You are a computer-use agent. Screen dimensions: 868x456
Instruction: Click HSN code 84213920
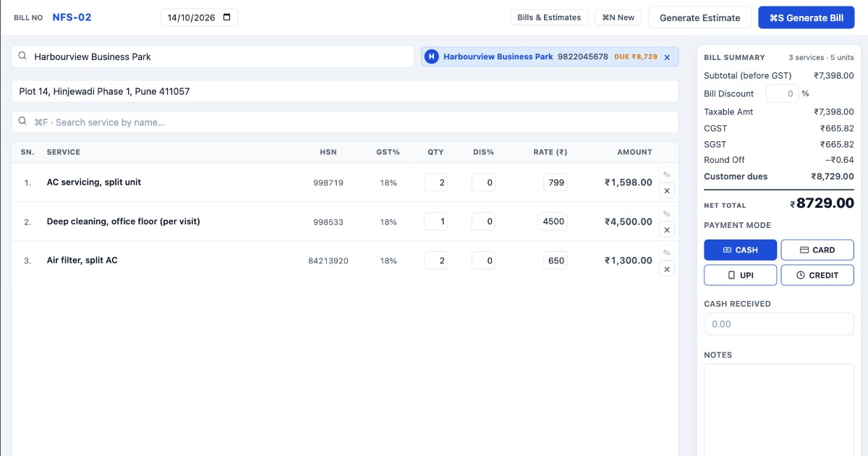point(328,261)
